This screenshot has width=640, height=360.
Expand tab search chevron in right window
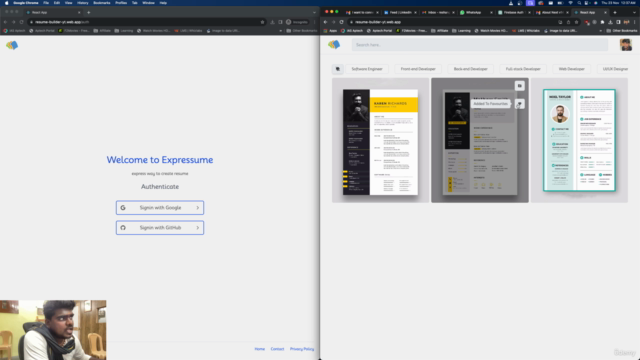[634, 13]
